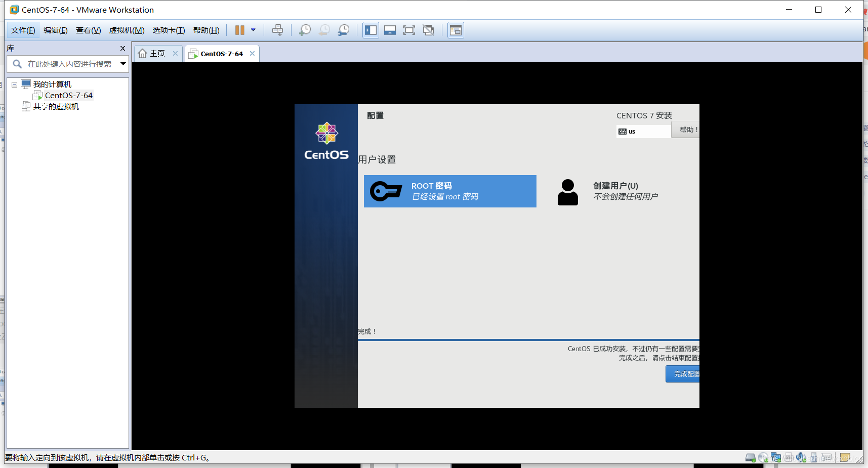Enter full screen mode

click(x=409, y=30)
